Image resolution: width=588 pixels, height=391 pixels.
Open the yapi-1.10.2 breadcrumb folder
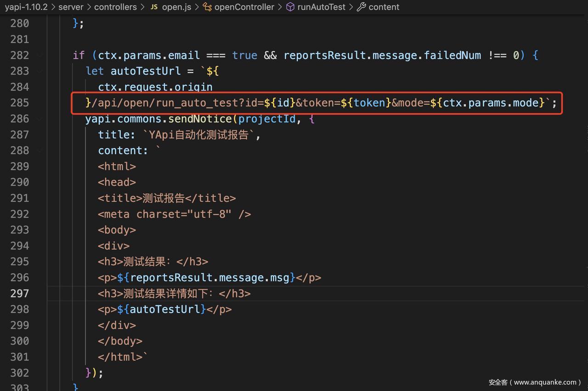coord(26,7)
